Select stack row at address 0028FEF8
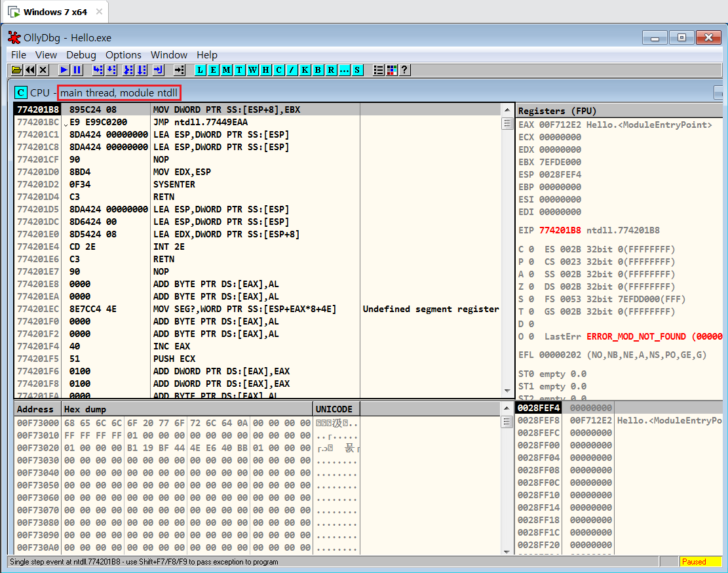This screenshot has width=728, height=573. pos(619,420)
